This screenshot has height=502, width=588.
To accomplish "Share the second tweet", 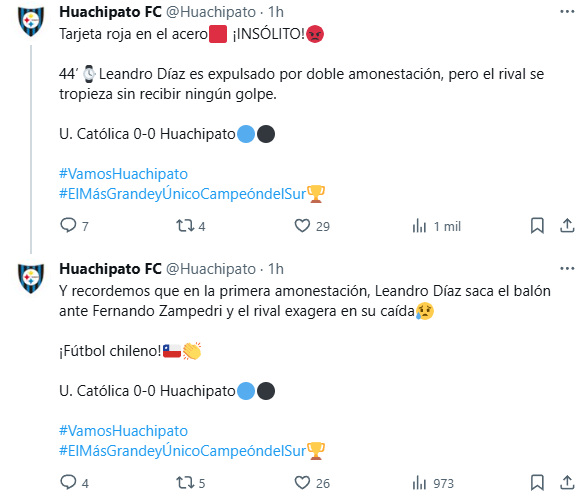I will [567, 483].
